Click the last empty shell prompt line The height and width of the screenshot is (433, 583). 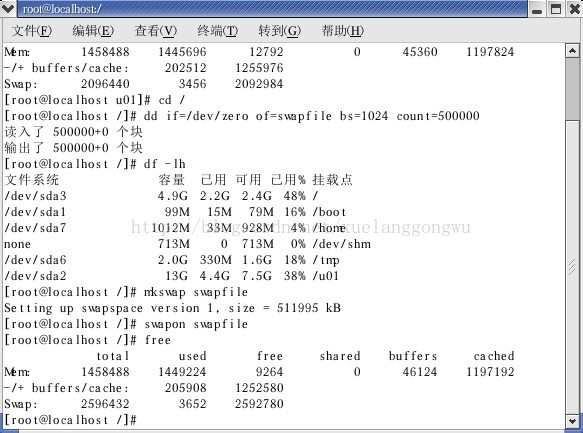[x=71, y=420]
